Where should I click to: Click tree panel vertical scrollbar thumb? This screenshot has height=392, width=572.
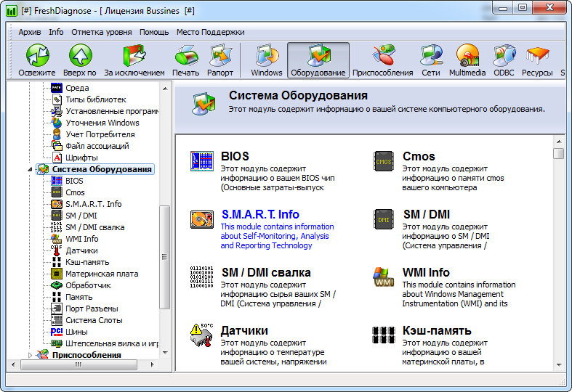pos(165,257)
